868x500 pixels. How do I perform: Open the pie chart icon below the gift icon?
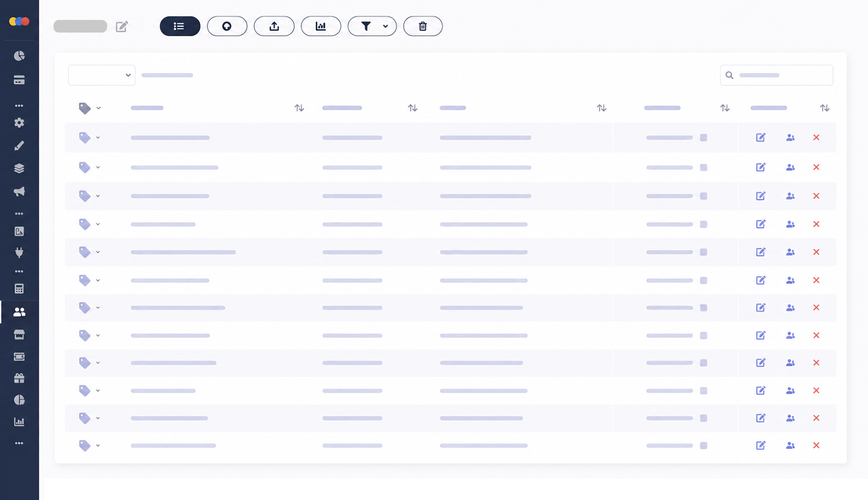pos(19,400)
